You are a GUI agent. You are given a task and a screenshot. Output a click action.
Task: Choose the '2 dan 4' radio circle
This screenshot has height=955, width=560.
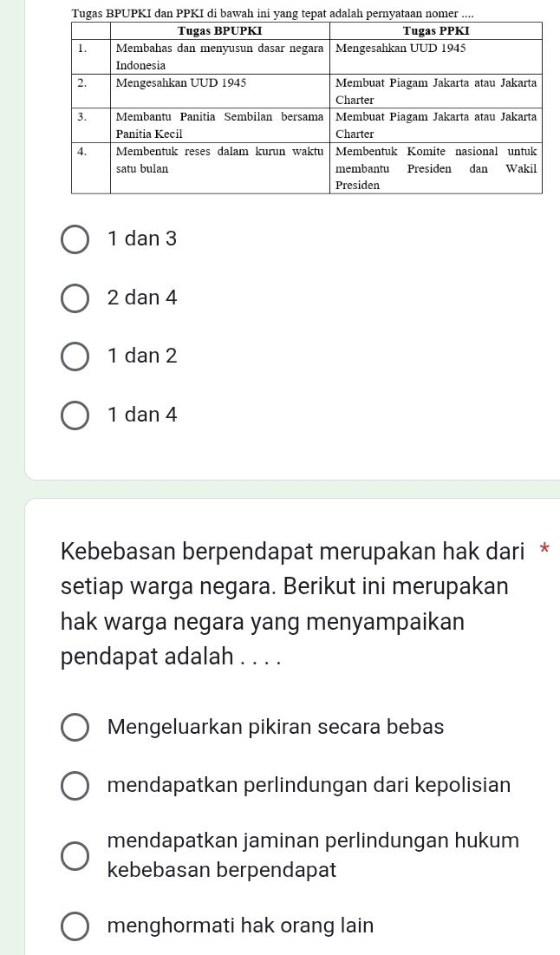coord(75,298)
